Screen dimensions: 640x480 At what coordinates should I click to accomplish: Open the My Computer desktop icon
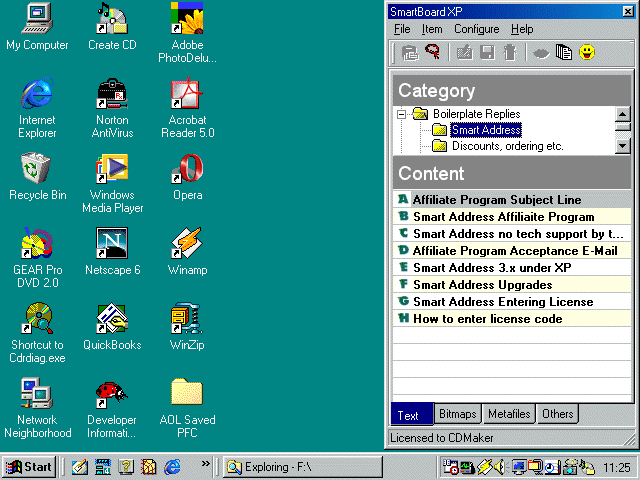pos(37,27)
